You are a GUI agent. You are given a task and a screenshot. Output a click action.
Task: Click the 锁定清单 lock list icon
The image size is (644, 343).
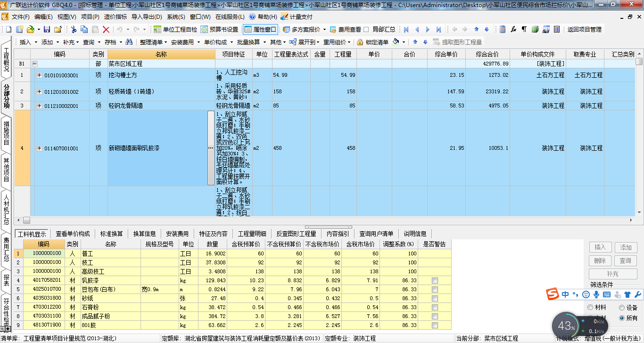click(x=372, y=42)
